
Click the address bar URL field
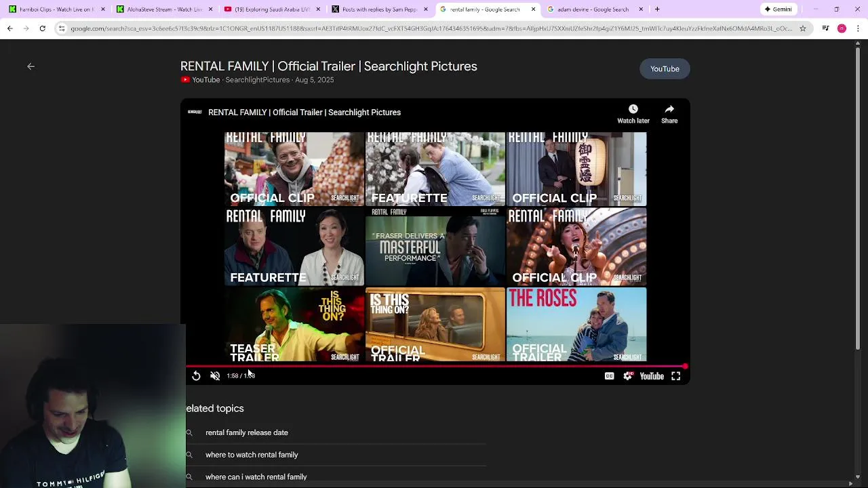click(431, 28)
